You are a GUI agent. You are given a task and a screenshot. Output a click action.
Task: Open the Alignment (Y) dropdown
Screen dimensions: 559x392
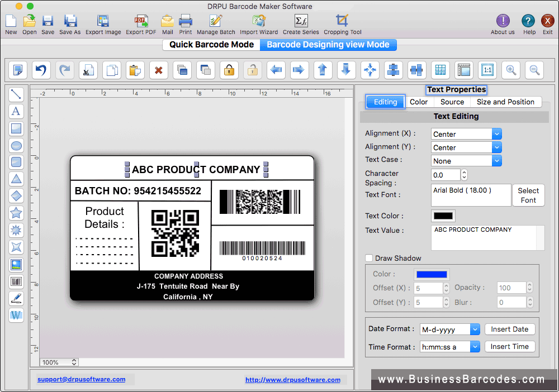click(466, 147)
